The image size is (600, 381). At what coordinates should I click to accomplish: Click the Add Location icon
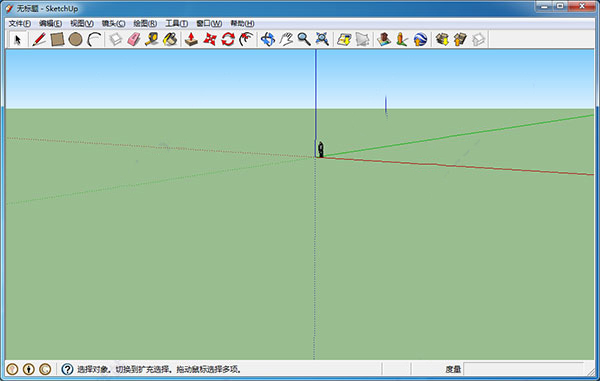[x=344, y=39]
